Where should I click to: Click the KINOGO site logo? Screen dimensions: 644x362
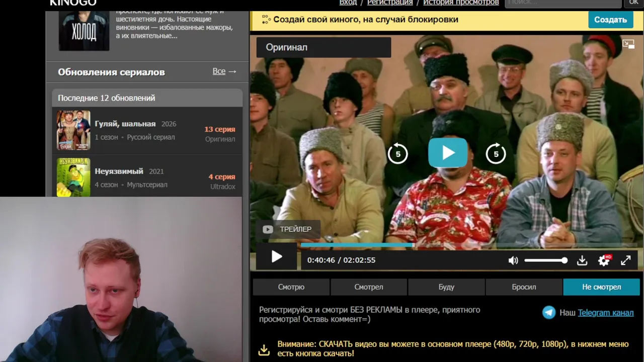point(73,3)
